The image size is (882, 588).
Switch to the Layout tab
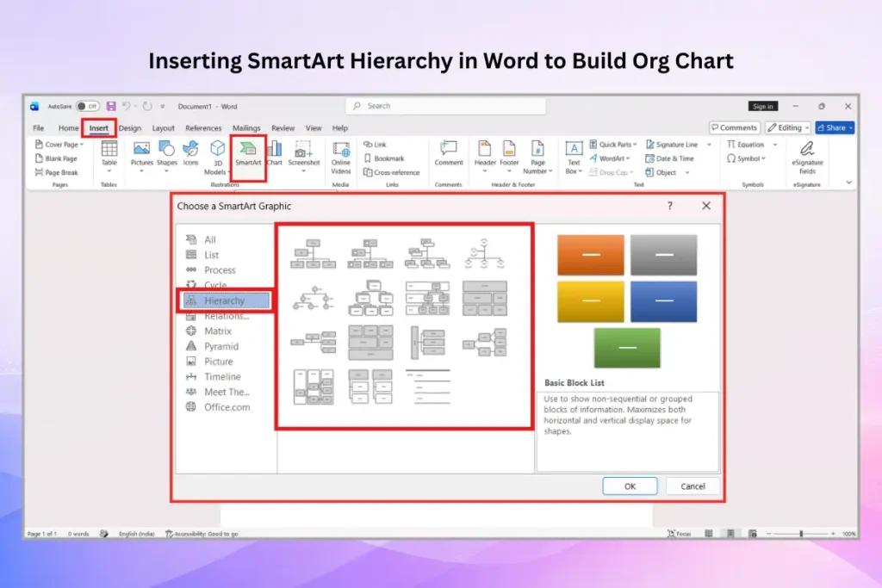coord(163,128)
